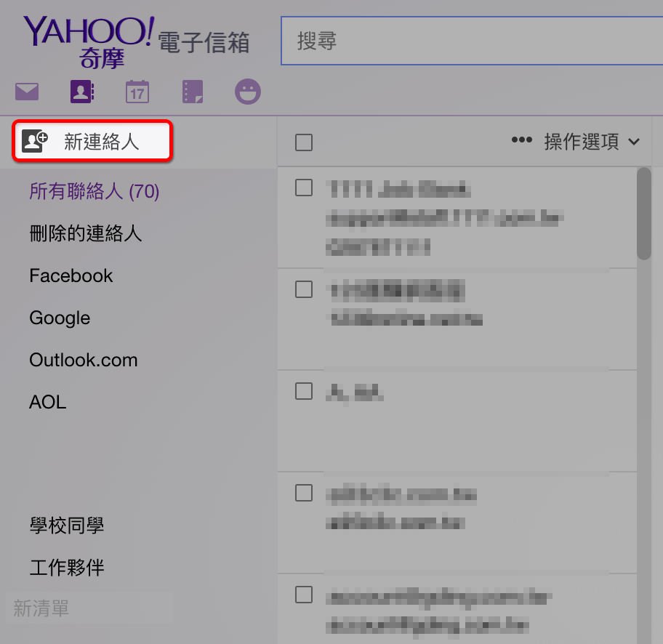
Task: Select 所有聯絡人 (70) list
Action: pos(95,191)
